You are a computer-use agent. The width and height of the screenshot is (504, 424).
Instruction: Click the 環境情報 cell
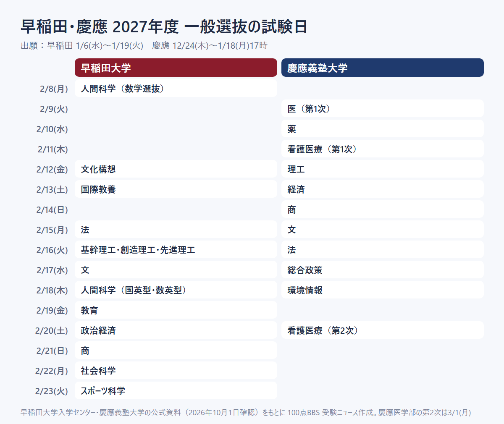(383, 290)
